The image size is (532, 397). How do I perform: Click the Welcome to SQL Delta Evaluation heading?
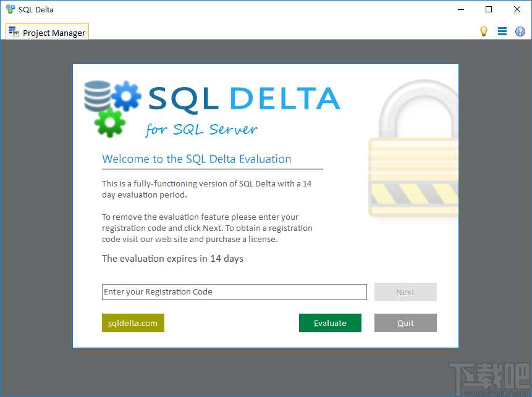196,159
